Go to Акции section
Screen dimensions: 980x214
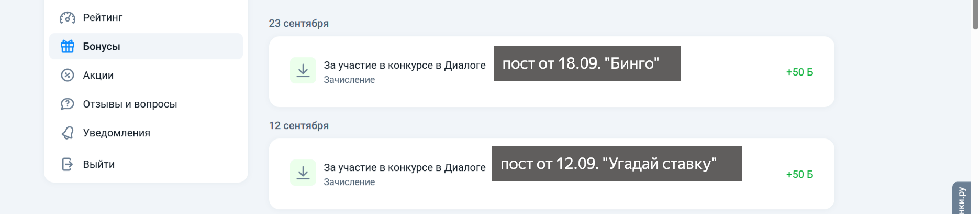point(146,75)
